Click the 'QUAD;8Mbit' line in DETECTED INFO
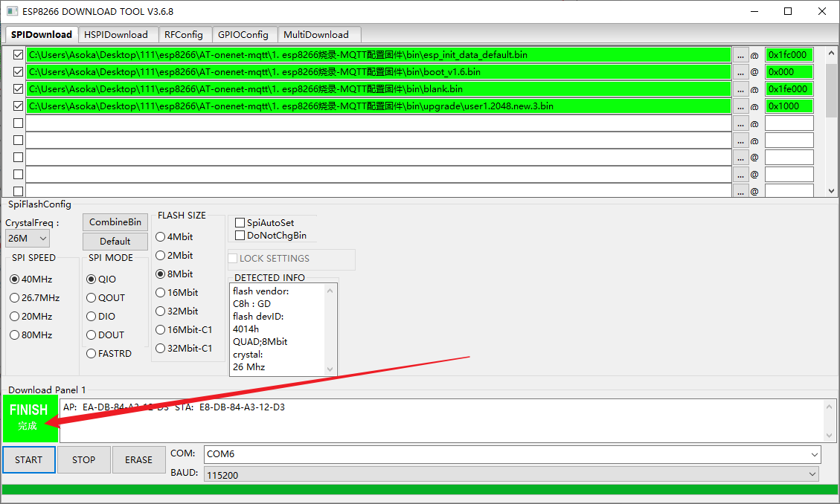Screen dimensions: 840x504 click(260, 342)
